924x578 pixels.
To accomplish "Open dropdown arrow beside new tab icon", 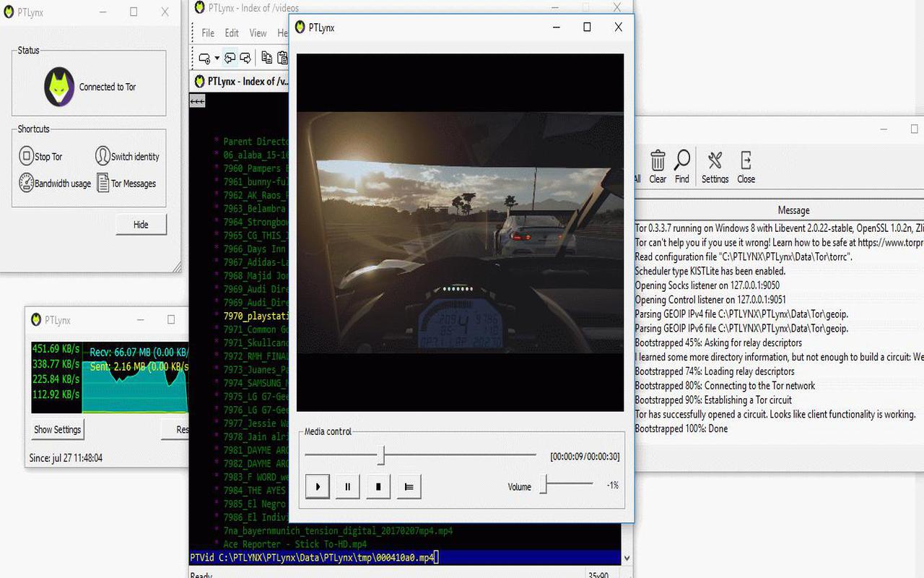I will click(x=217, y=59).
